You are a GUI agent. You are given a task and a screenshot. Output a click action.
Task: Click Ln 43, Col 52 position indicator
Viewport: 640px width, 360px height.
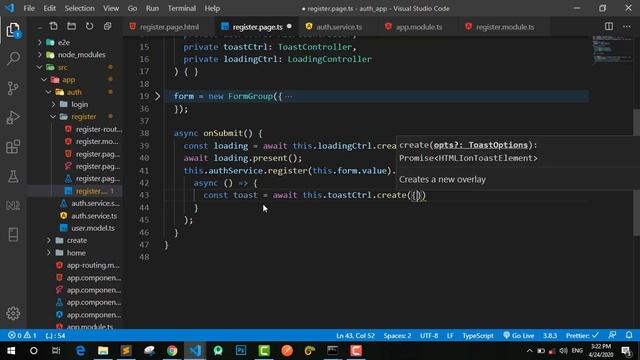355,336
